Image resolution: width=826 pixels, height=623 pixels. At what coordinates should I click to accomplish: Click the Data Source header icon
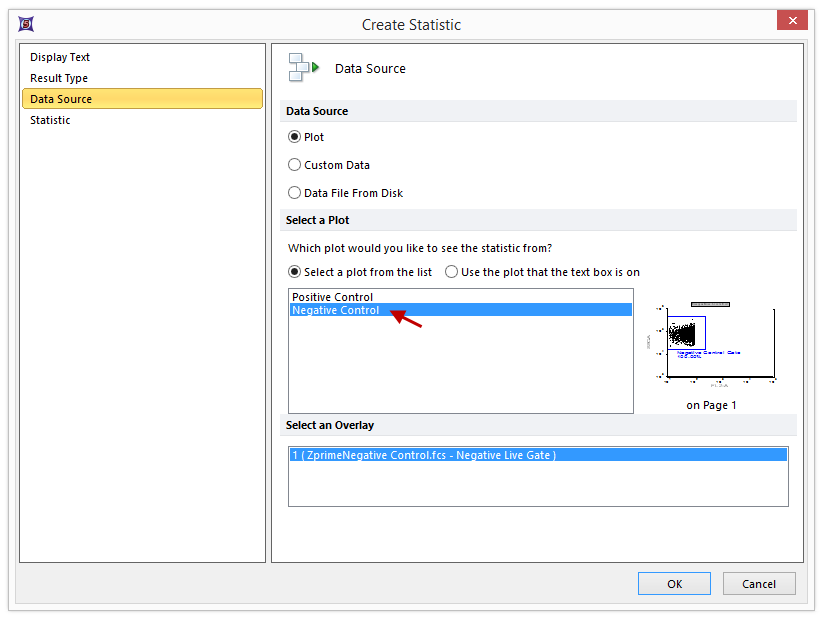(x=303, y=68)
